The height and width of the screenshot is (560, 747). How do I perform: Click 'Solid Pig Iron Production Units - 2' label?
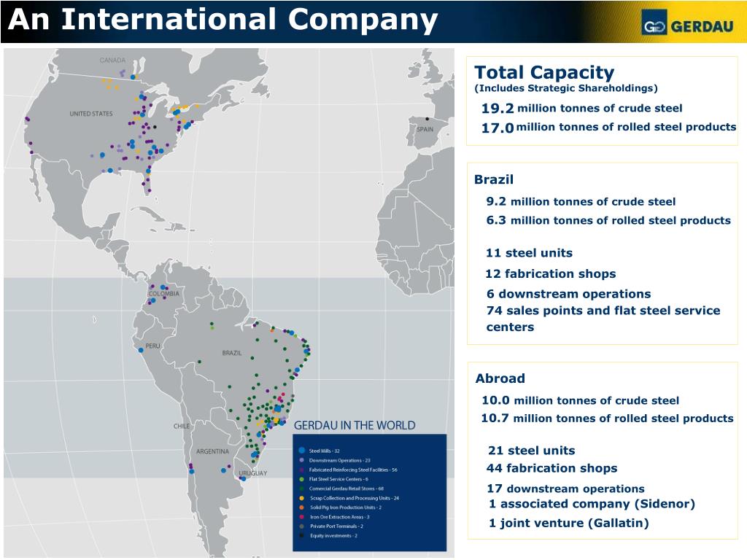[346, 507]
